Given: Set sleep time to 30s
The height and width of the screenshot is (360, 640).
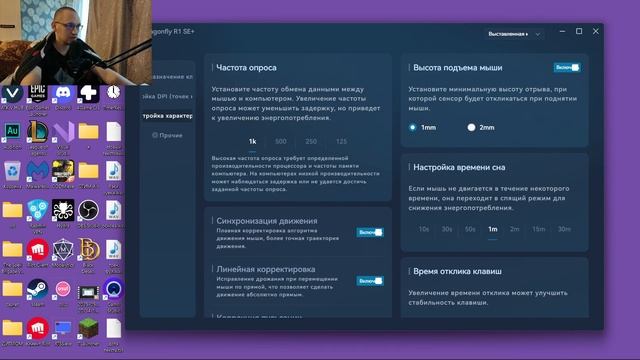Looking at the screenshot, I should point(447,229).
